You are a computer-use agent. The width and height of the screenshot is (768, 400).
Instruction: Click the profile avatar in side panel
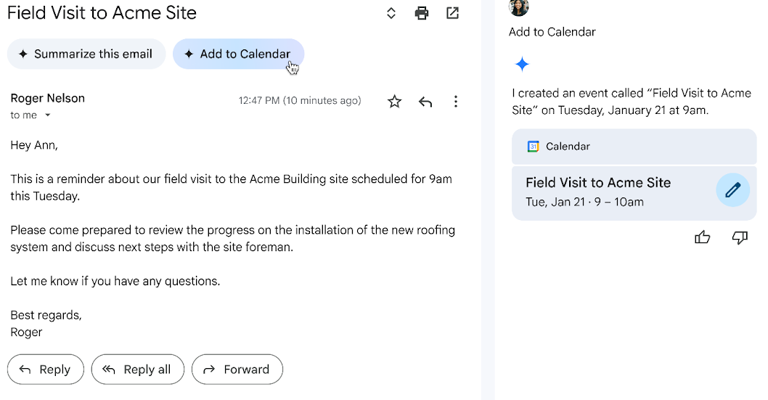click(x=519, y=7)
